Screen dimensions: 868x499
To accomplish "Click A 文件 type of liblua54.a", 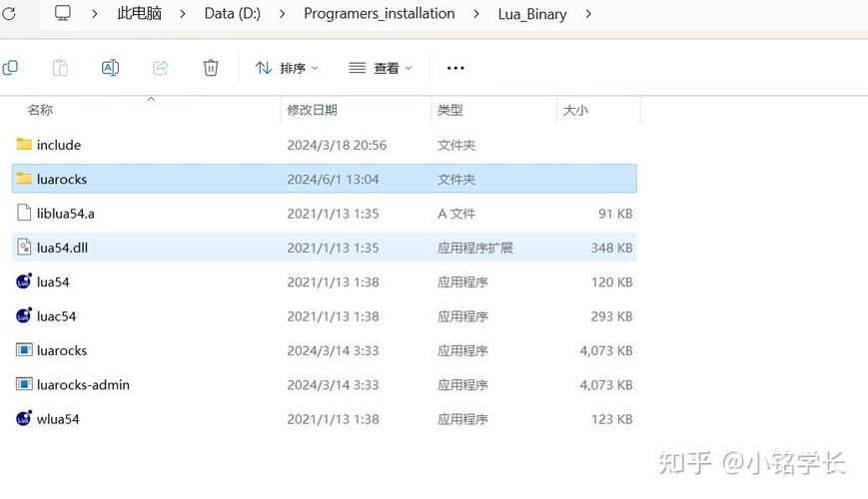I will [x=456, y=214].
